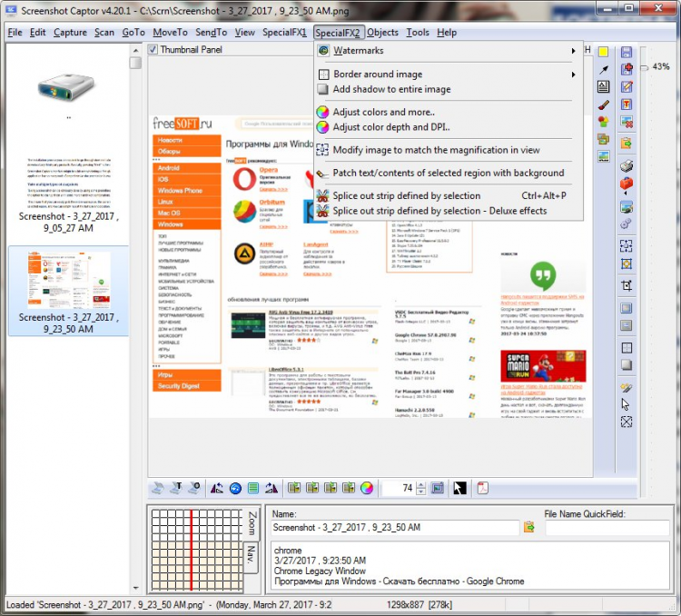This screenshot has height=616, width=681.
Task: Click the pencil-and-paper edit icon in right toolbar
Action: [x=627, y=86]
